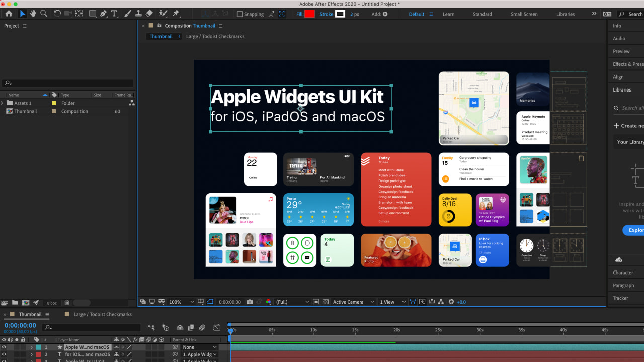This screenshot has height=362, width=644.
Task: Select the Eraser tool
Action: click(149, 14)
